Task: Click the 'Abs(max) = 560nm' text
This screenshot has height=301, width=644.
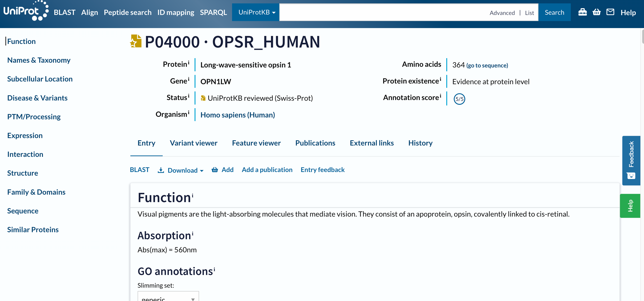Action: coord(167,250)
